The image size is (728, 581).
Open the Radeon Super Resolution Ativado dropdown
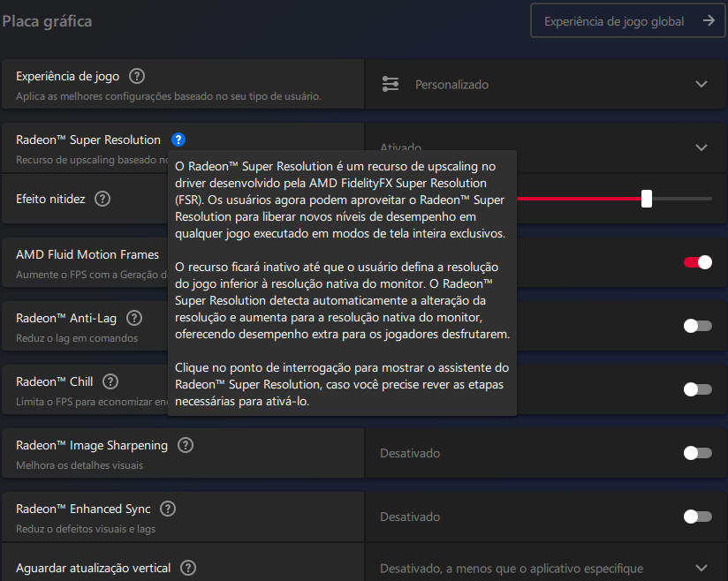click(x=701, y=147)
